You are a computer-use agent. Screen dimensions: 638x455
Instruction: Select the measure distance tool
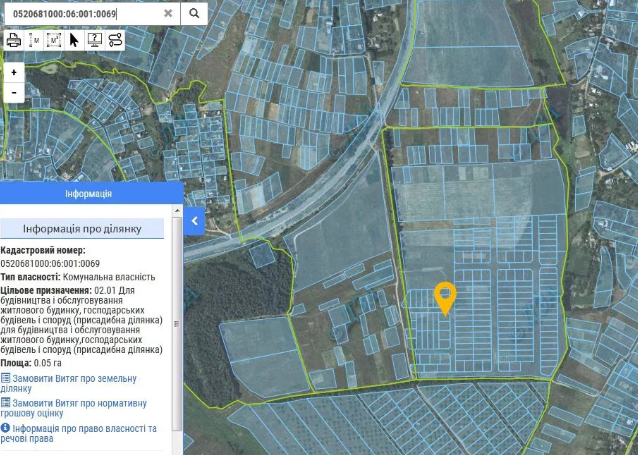tap(35, 40)
